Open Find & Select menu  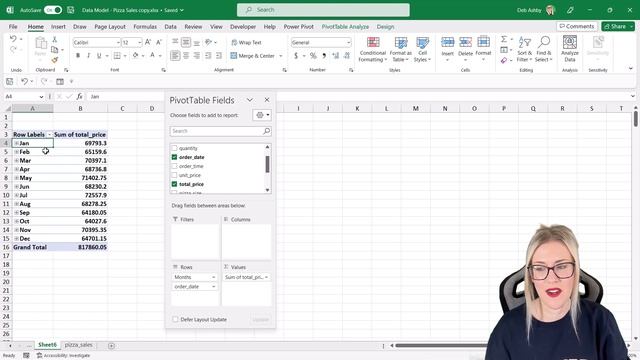point(544,49)
